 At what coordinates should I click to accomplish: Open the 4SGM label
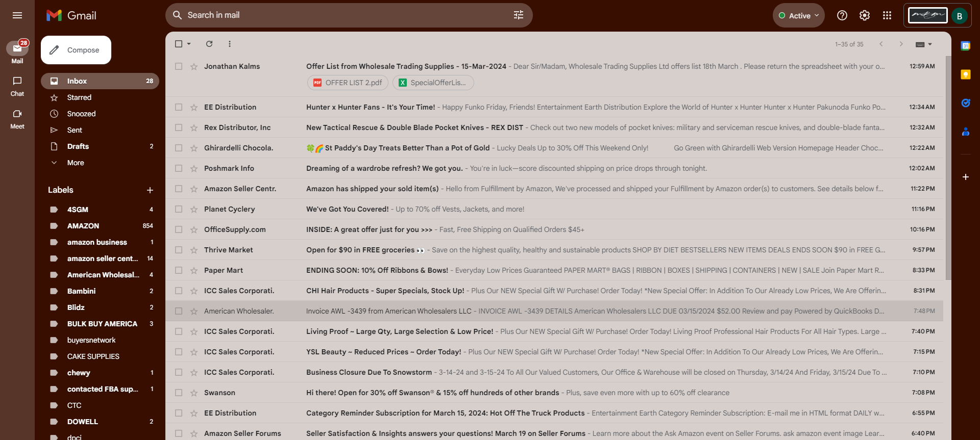point(100,210)
